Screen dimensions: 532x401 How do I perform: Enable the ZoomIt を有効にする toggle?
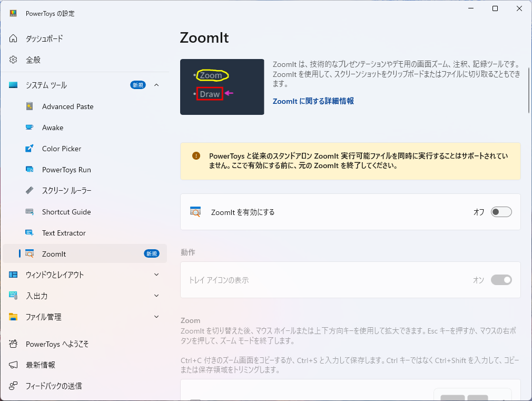coord(501,211)
